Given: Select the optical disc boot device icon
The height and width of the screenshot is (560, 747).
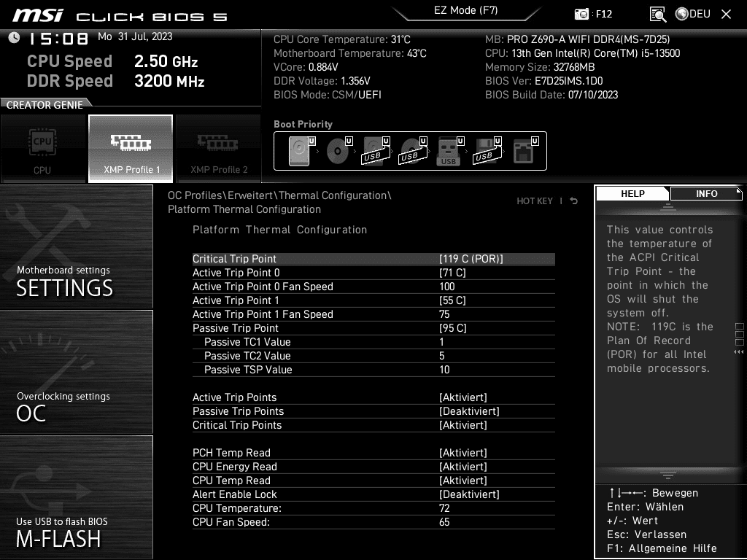Looking at the screenshot, I should [x=339, y=151].
